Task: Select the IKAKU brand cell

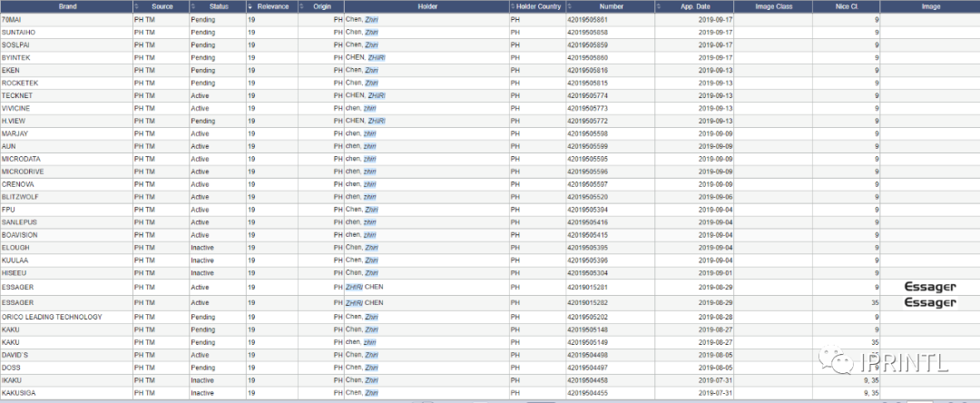Action: [x=67, y=380]
